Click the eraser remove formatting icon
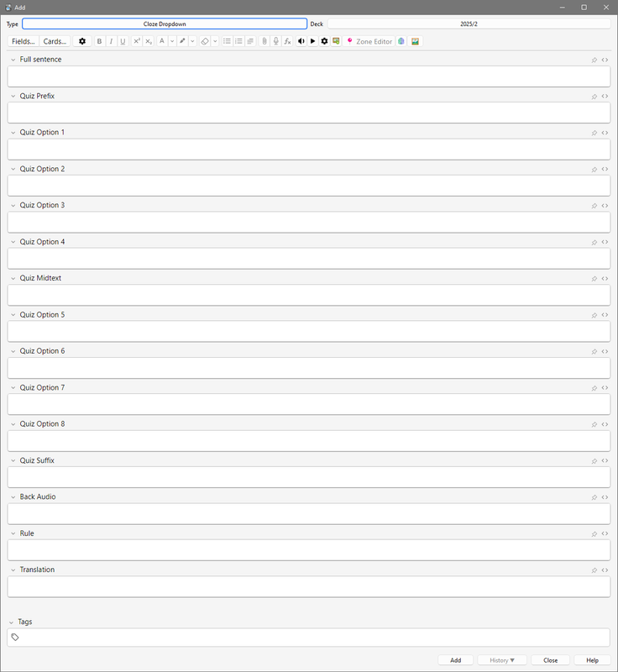 [205, 41]
